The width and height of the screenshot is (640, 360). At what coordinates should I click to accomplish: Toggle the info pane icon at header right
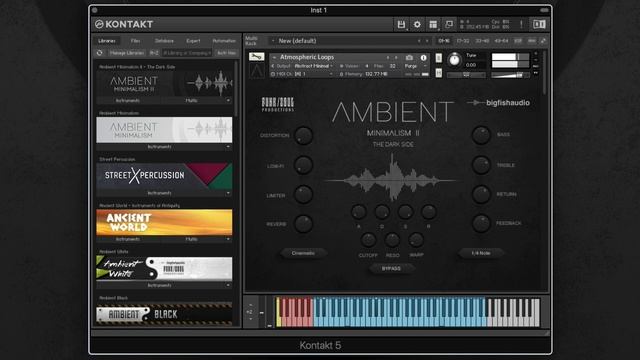(x=539, y=24)
